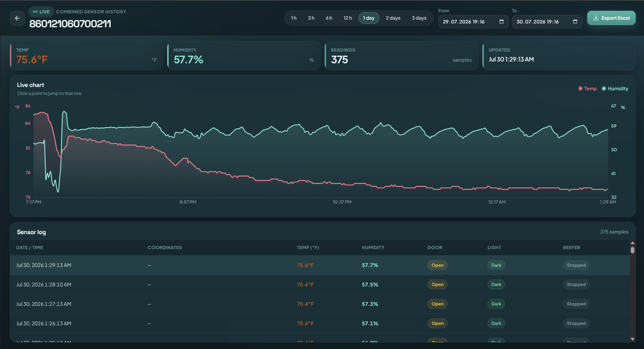This screenshot has width=644, height=349.
Task: Click Open door badge in 1:29:13 row
Action: 437,265
